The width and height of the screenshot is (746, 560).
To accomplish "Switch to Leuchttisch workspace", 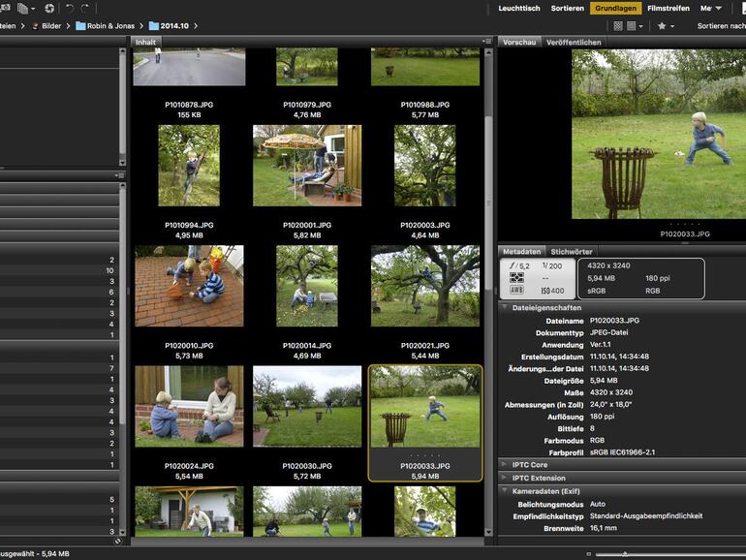I will pyautogui.click(x=519, y=8).
